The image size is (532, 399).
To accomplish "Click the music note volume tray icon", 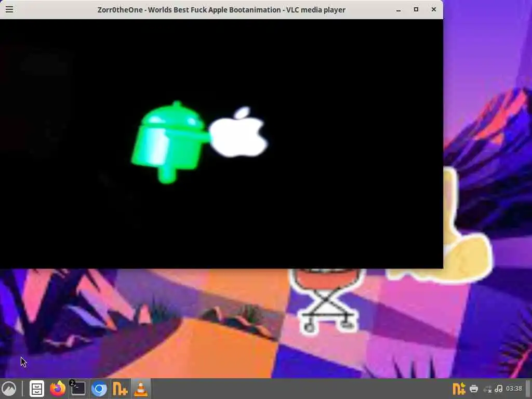I will pos(499,389).
